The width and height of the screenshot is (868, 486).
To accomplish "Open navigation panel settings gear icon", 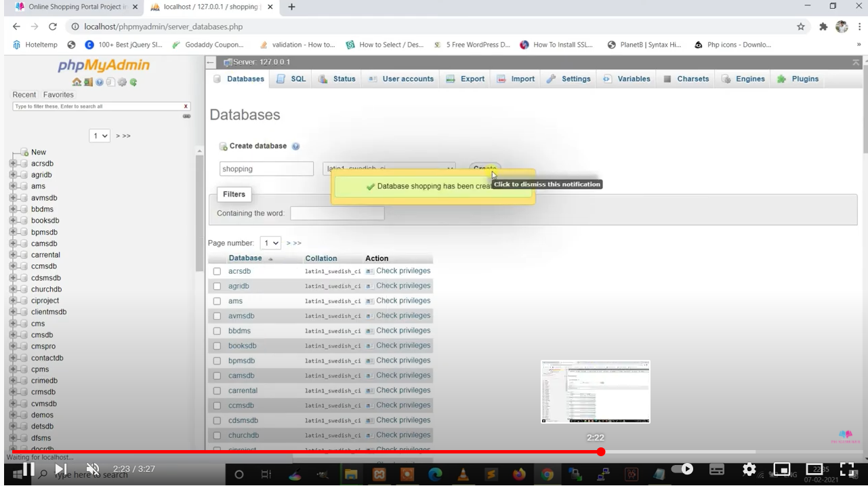I will (122, 82).
